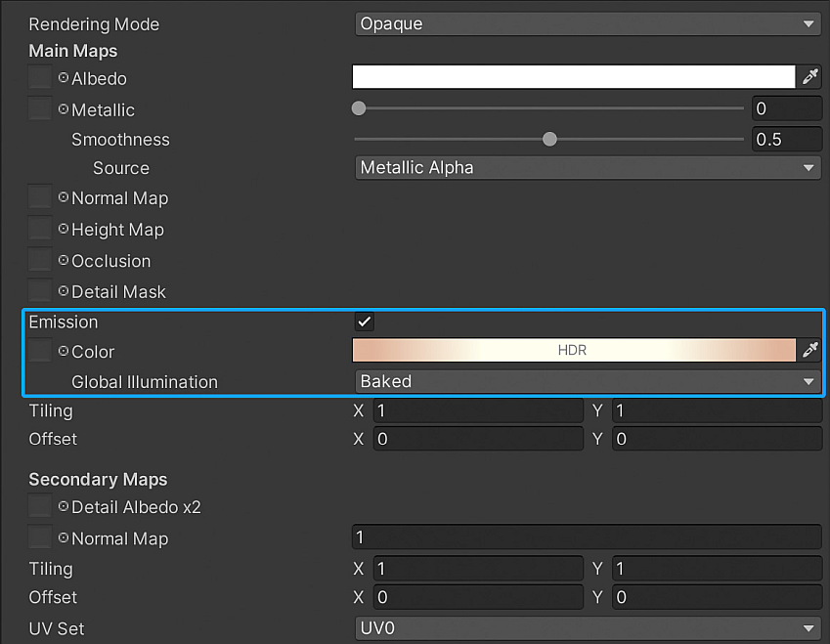
Task: Click the white Albedo color bar
Action: click(x=573, y=76)
